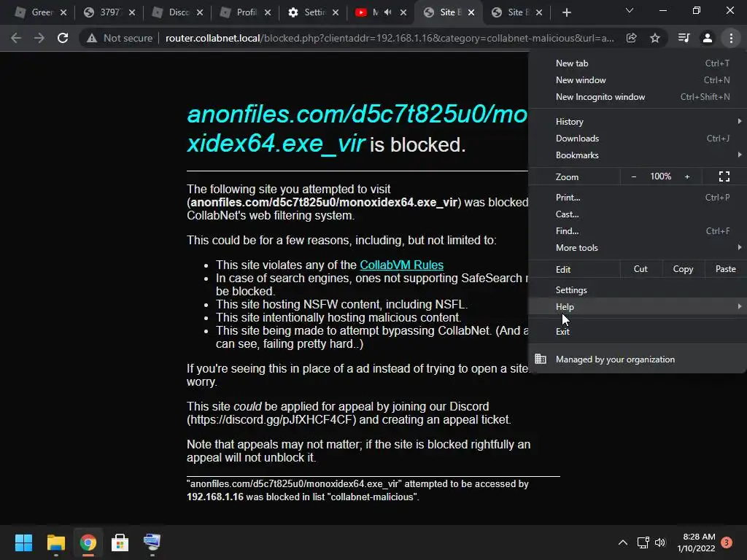This screenshot has height=560, width=747.
Task: Open the CollabVM Rules link
Action: [401, 265]
